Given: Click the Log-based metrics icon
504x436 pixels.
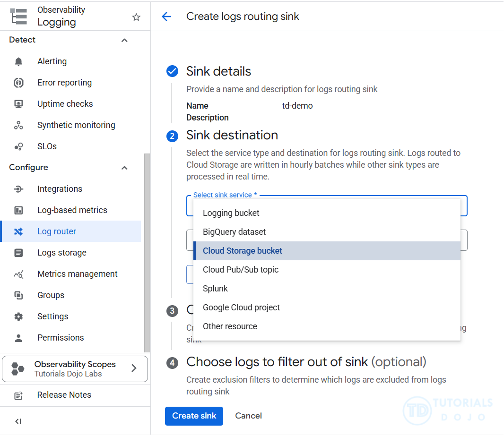Looking at the screenshot, I should coord(18,210).
